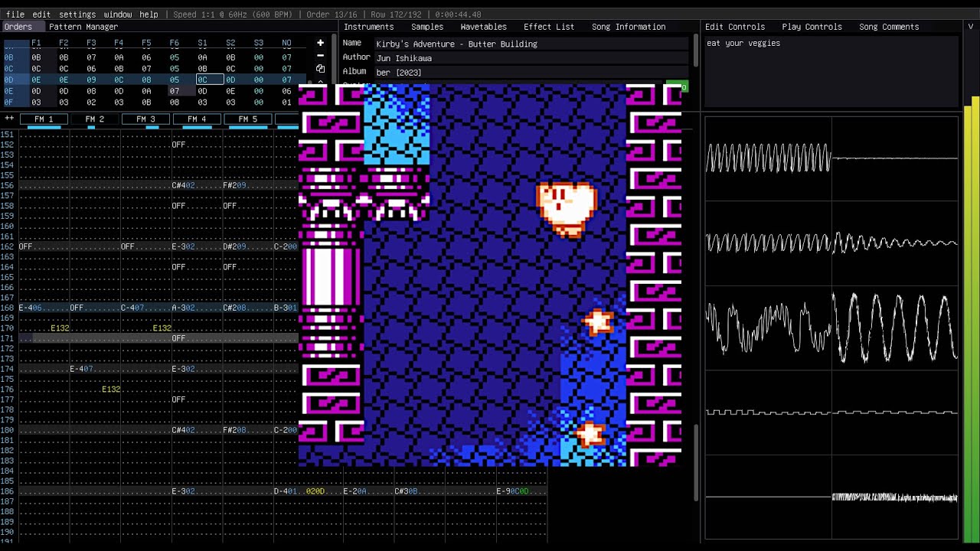Toggle mute on FM 4 channel header
This screenshot has width=980, height=551.
197,119
